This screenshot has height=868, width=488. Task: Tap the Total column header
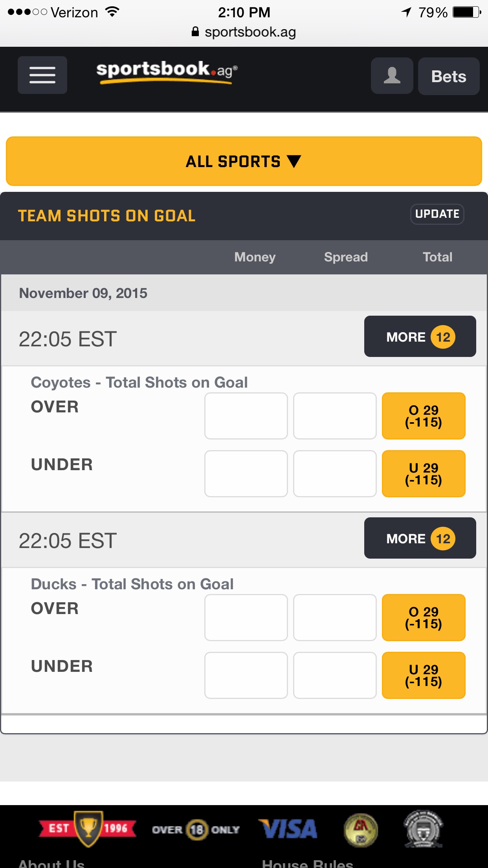(437, 257)
